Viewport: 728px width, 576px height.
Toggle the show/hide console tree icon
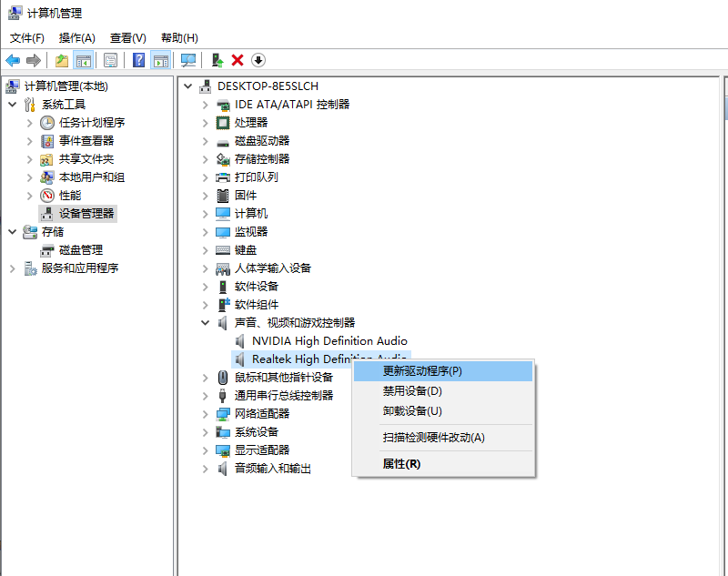pos(83,59)
